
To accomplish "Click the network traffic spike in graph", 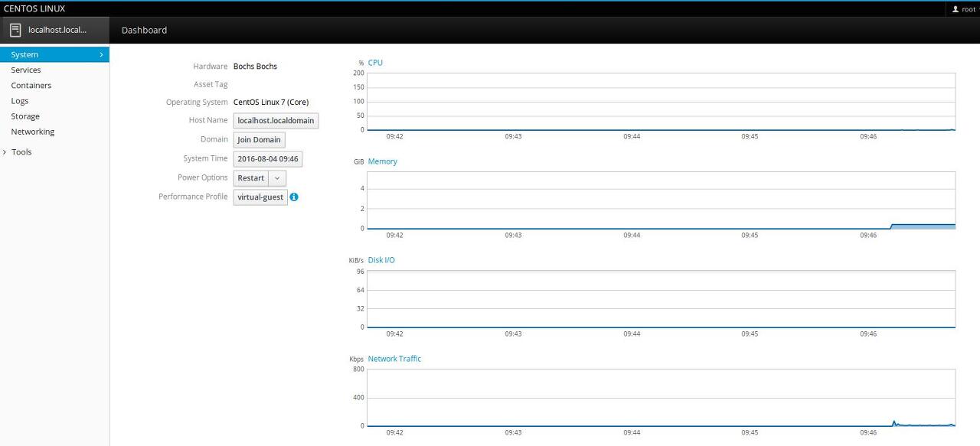I will pyautogui.click(x=894, y=422).
